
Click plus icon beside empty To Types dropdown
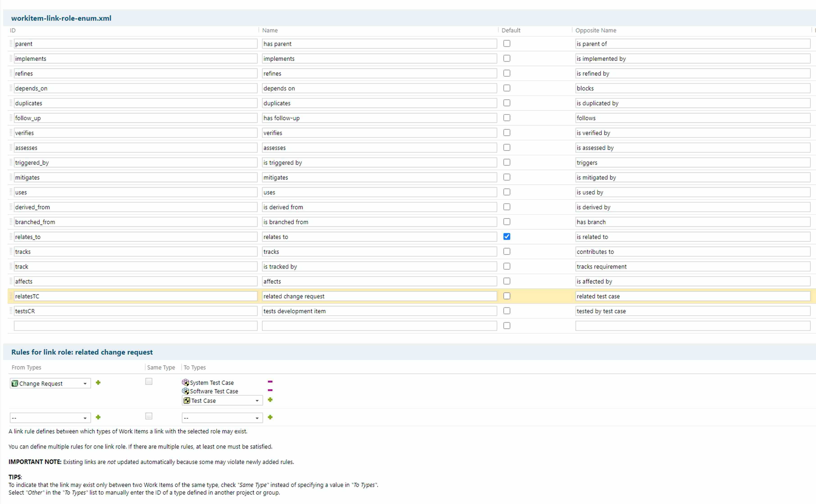[270, 417]
